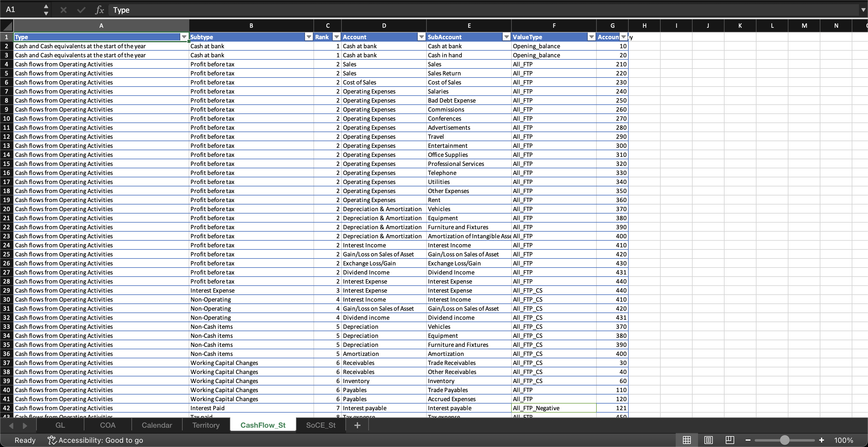The image size is (868, 447).
Task: Click the 'Opening_balance' cell in row 2
Action: (x=554, y=46)
